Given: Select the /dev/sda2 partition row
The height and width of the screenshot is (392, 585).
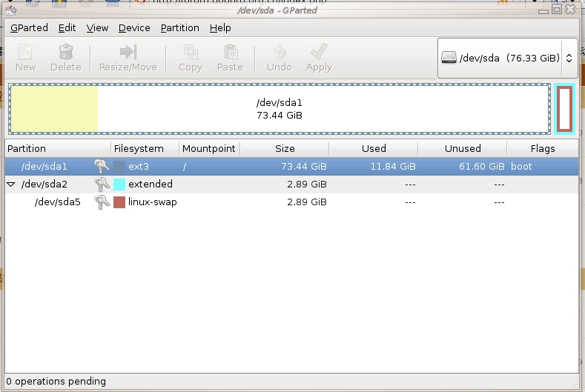Looking at the screenshot, I should coord(291,185).
